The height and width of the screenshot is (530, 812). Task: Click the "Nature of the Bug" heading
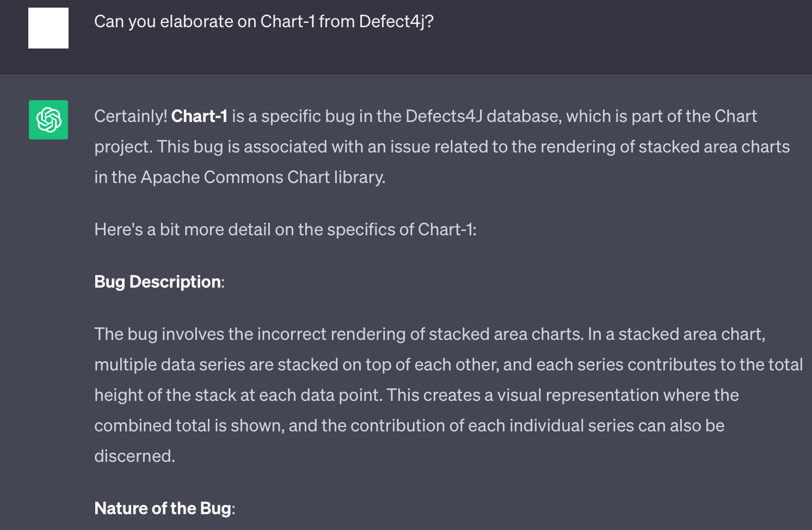pyautogui.click(x=163, y=508)
